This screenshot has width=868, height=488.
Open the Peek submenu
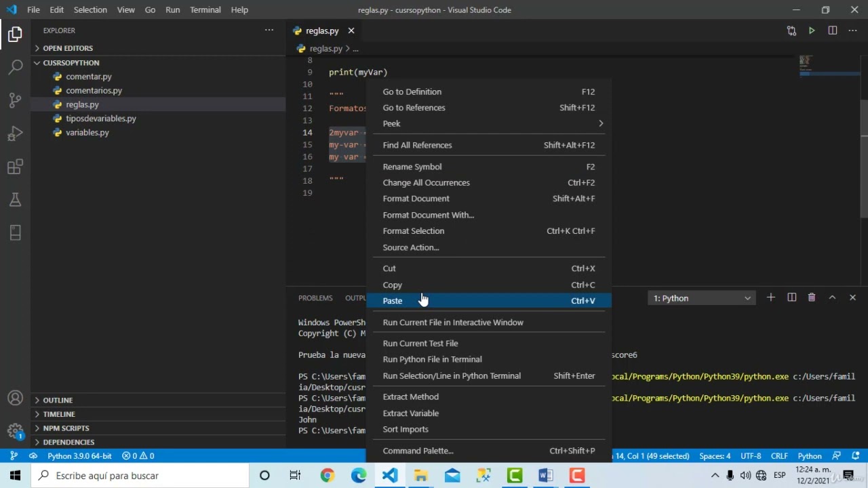click(488, 123)
